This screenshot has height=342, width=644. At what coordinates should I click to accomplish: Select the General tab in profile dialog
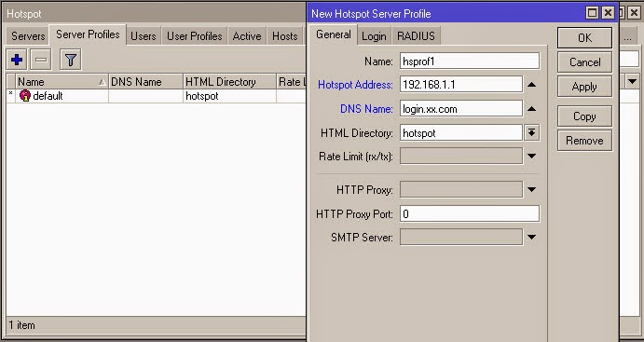[x=333, y=34]
